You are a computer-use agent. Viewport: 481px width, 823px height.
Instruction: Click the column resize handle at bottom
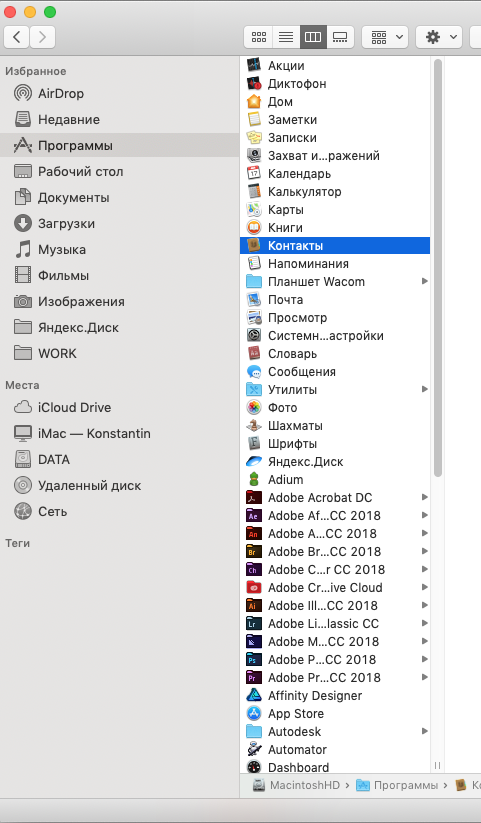click(x=437, y=766)
